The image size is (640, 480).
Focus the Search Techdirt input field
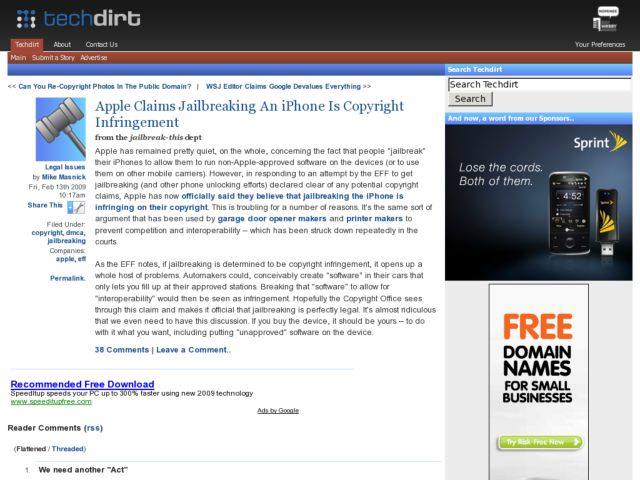click(x=538, y=85)
